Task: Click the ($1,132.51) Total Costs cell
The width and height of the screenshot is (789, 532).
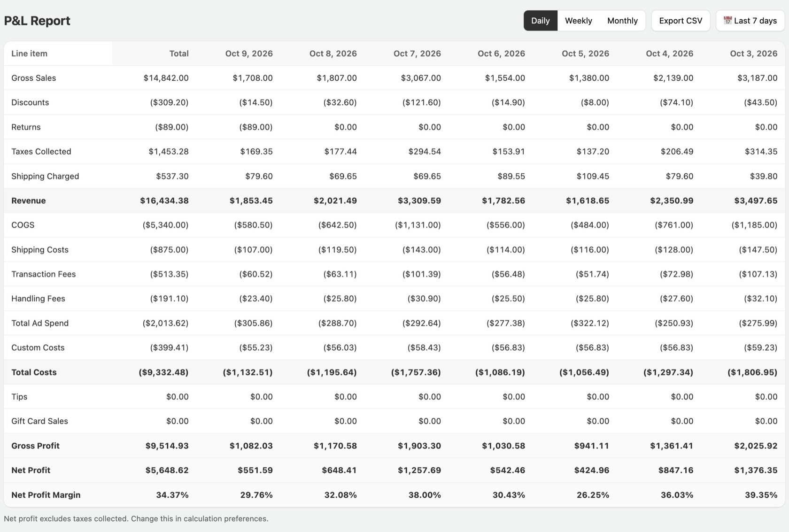Action: click(x=248, y=372)
